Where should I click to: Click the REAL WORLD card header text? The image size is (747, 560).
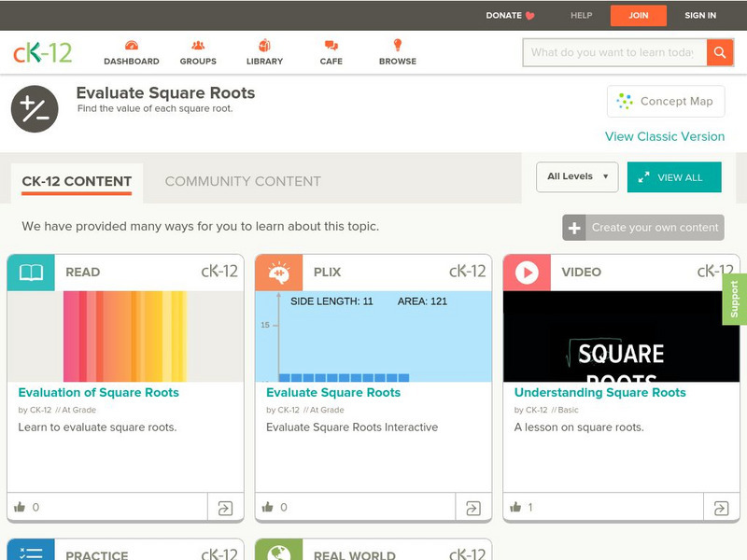pyautogui.click(x=355, y=555)
